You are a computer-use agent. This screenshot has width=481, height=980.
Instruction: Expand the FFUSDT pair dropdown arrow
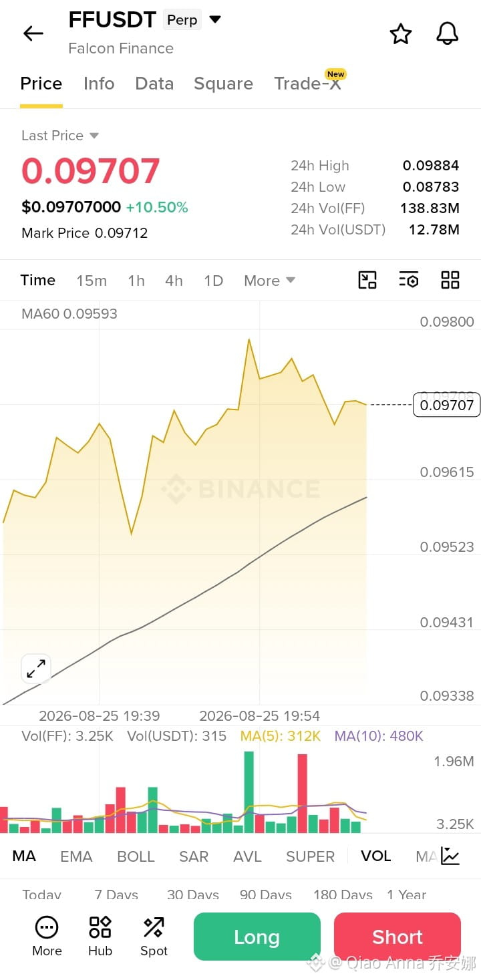[x=215, y=19]
